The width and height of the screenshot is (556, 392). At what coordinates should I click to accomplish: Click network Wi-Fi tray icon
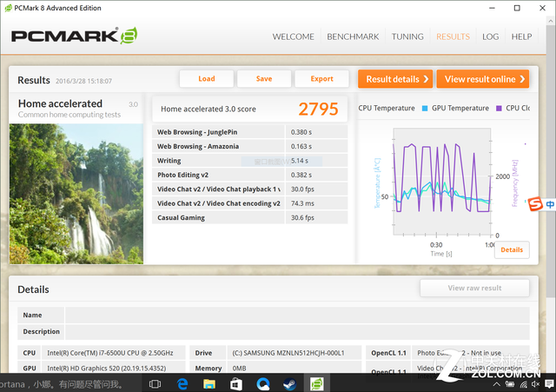523,384
